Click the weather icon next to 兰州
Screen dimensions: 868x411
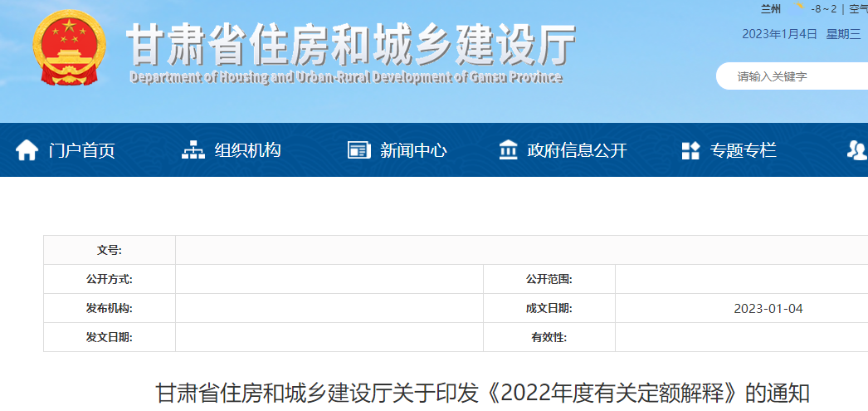click(800, 9)
